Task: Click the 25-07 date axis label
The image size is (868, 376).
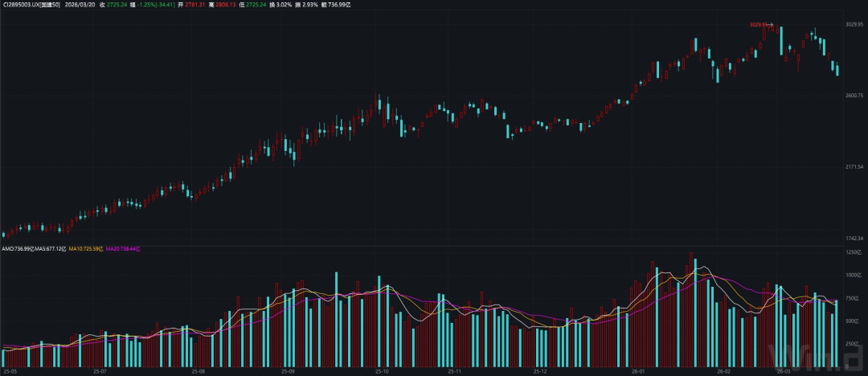Action: [x=100, y=371]
